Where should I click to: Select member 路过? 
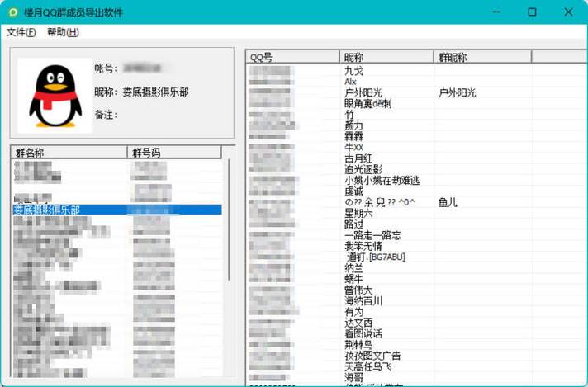click(x=353, y=224)
